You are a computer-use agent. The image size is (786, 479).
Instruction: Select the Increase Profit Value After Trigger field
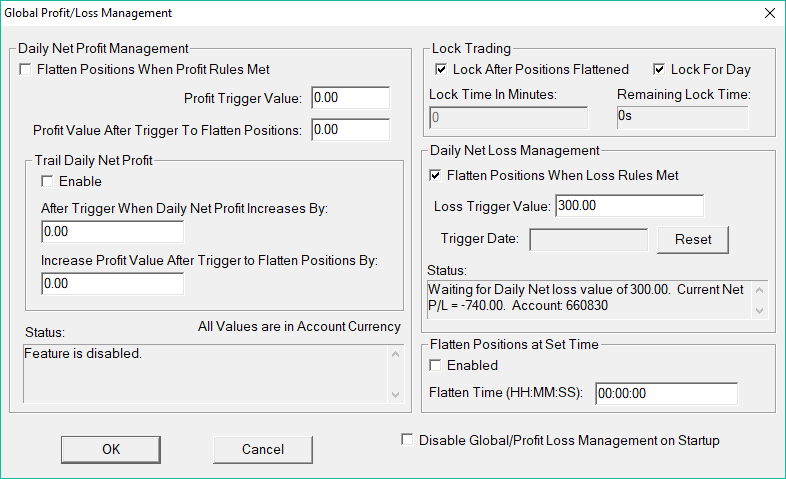[x=113, y=284]
